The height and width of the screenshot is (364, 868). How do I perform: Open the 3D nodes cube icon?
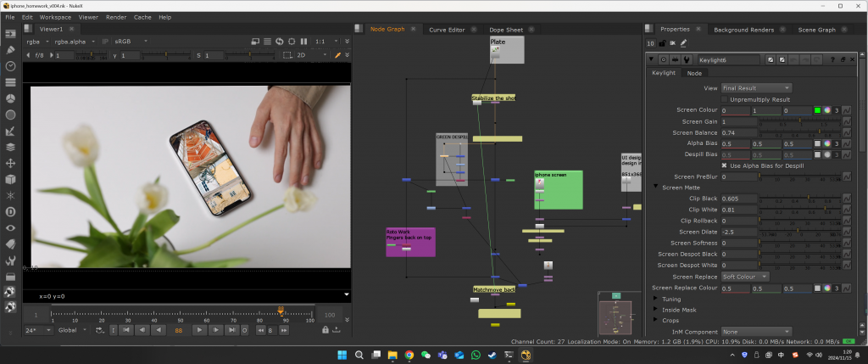coord(11,179)
